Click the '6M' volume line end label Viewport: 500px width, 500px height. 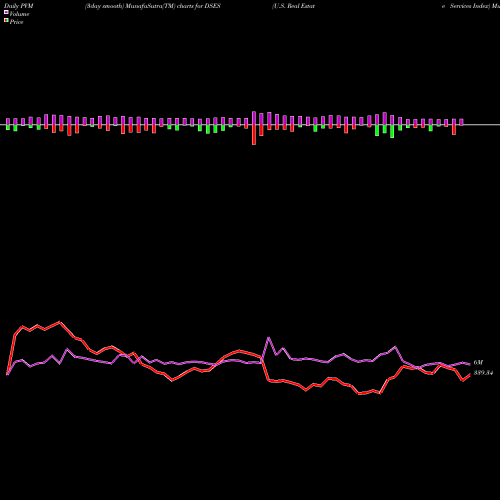coord(478,362)
